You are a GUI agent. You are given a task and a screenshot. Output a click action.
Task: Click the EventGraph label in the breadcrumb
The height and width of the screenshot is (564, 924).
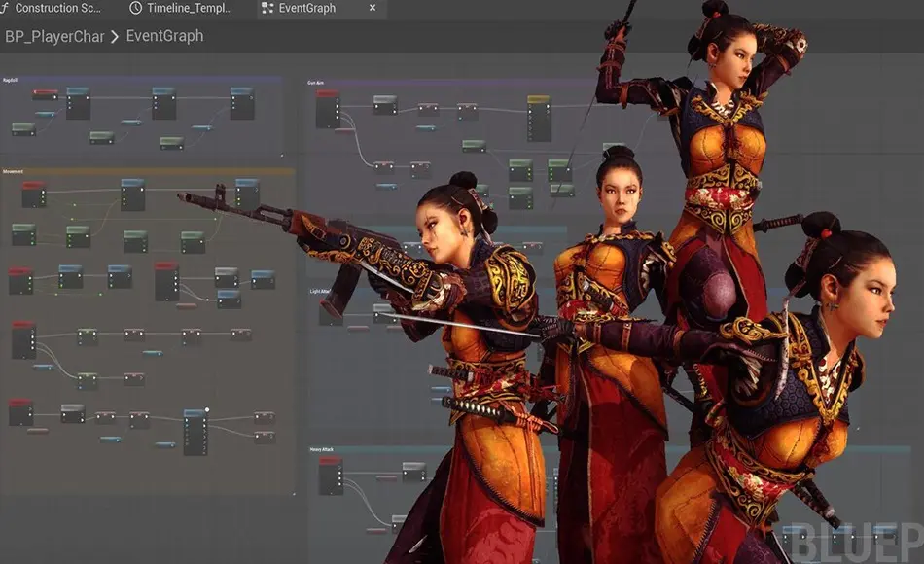(x=166, y=35)
